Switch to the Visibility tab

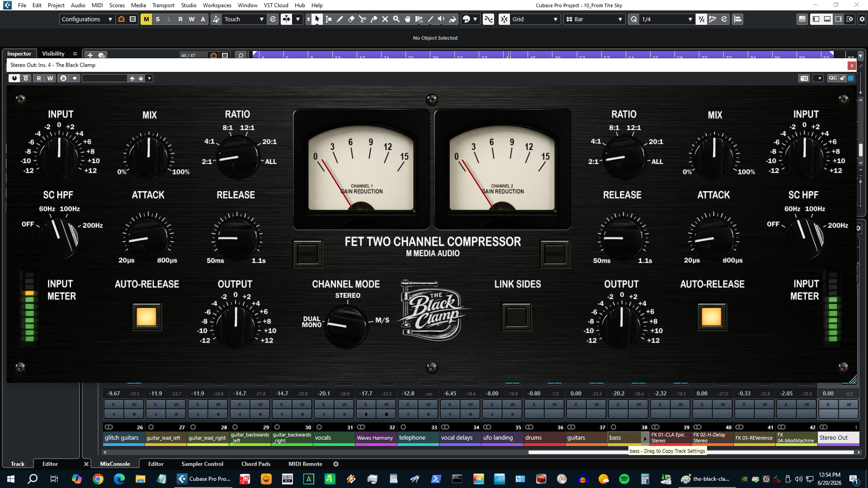(53, 53)
